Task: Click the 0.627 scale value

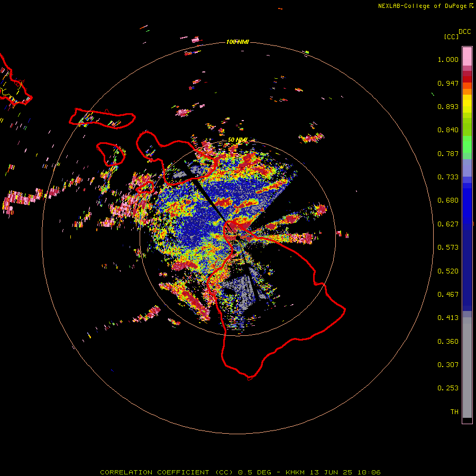Action: [448, 224]
